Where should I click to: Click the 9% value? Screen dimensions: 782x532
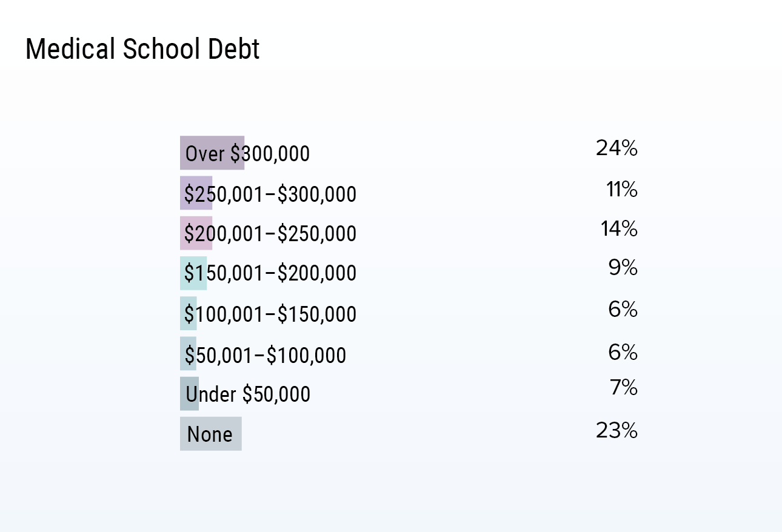coord(623,268)
